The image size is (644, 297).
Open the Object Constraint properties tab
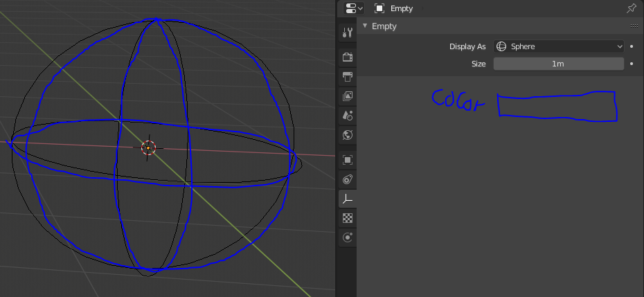(x=348, y=179)
